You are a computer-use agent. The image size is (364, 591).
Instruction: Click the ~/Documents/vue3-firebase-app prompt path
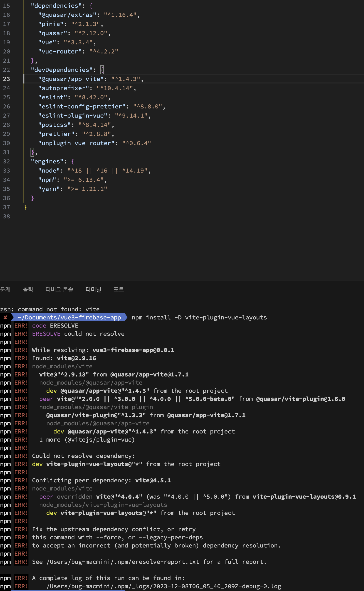(x=69, y=317)
